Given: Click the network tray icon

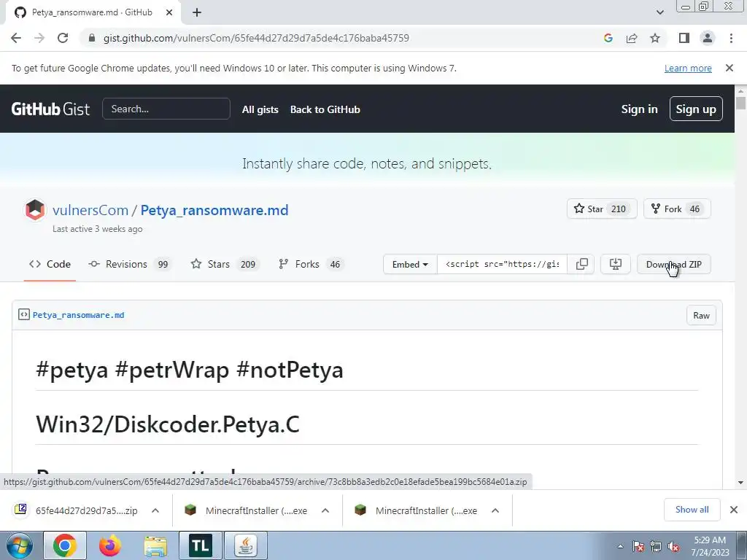Looking at the screenshot, I should 656,547.
